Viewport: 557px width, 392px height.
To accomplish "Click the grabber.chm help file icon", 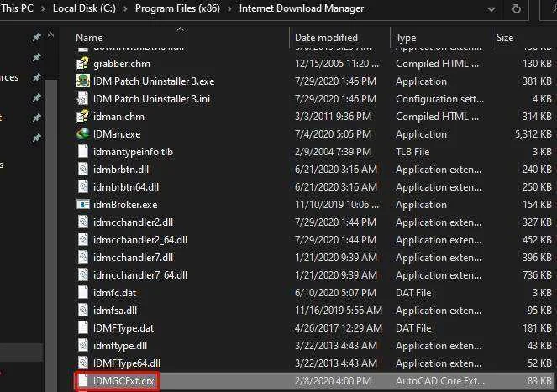I will coord(83,64).
